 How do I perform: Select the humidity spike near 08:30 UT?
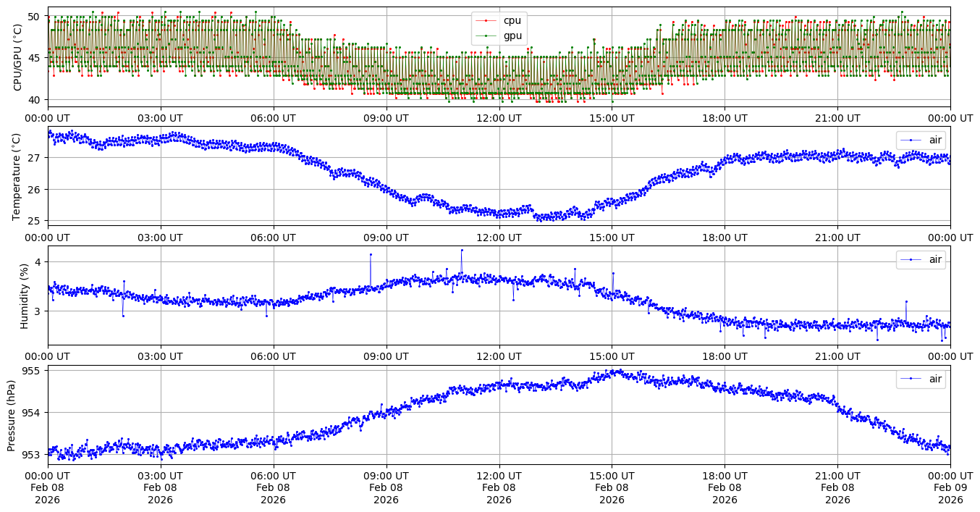(371, 254)
